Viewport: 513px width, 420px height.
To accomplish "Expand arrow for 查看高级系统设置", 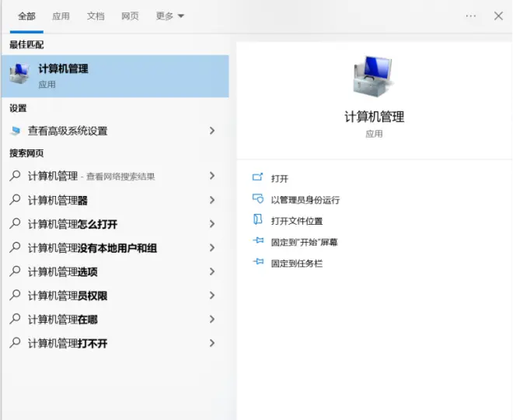I will point(212,131).
